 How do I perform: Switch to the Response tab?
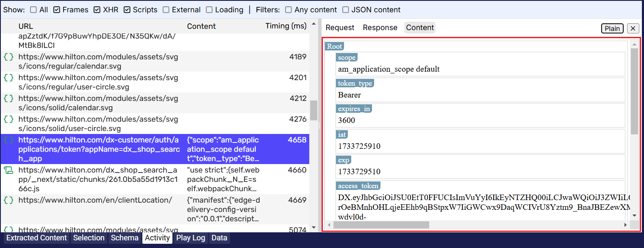[380, 28]
